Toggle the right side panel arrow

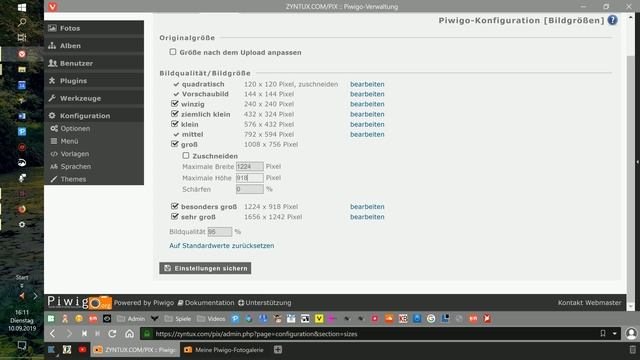637,162
